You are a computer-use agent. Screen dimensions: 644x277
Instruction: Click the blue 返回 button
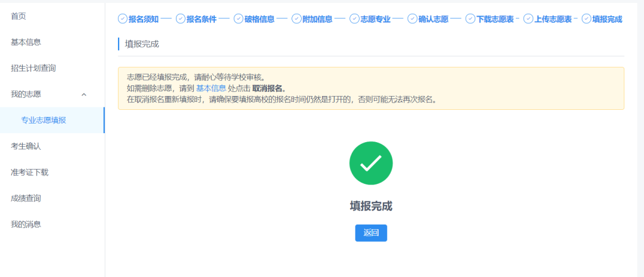(371, 233)
